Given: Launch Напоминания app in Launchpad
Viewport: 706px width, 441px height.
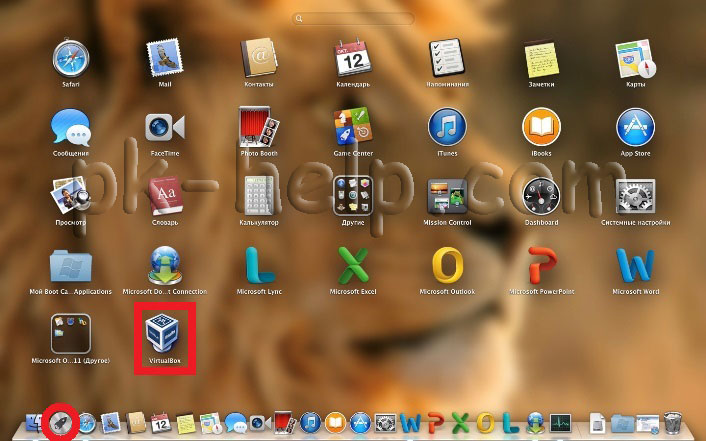Looking at the screenshot, I should (447, 59).
